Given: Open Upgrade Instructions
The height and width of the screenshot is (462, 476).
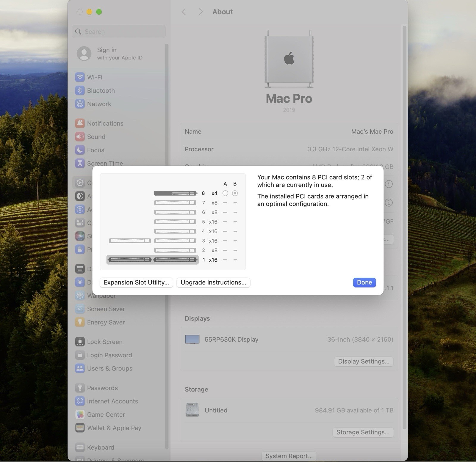Looking at the screenshot, I should click(x=213, y=282).
